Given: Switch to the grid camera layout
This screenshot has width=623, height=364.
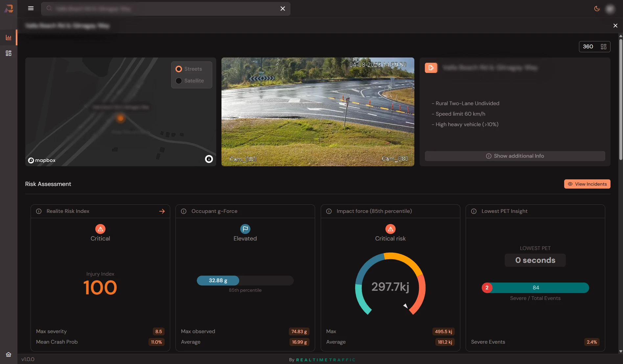Looking at the screenshot, I should (604, 46).
